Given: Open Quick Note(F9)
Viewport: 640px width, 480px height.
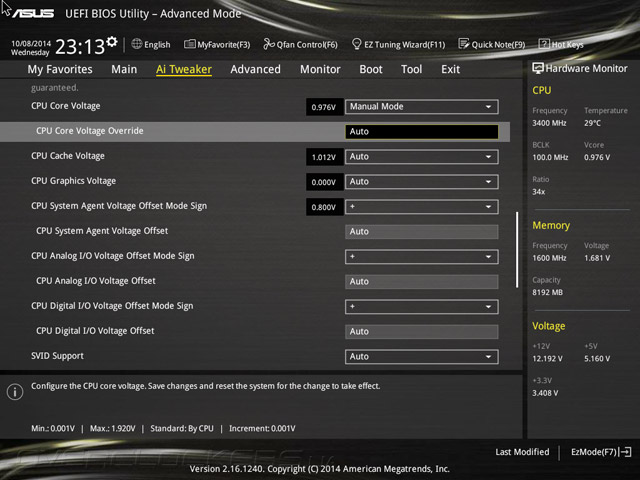Looking at the screenshot, I should [x=492, y=44].
